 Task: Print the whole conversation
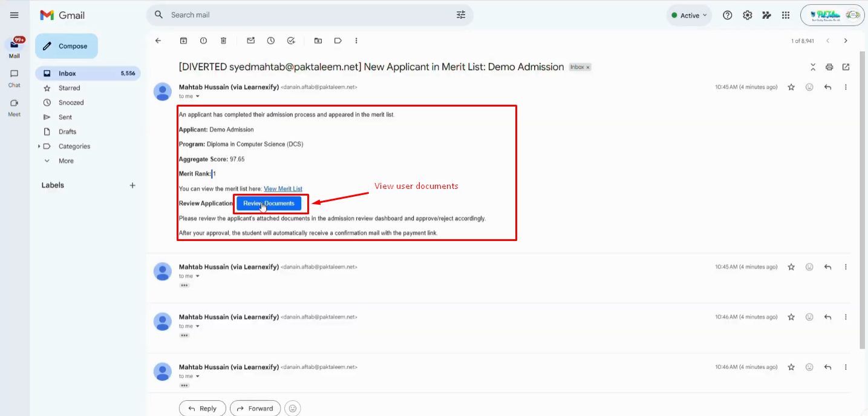(829, 67)
